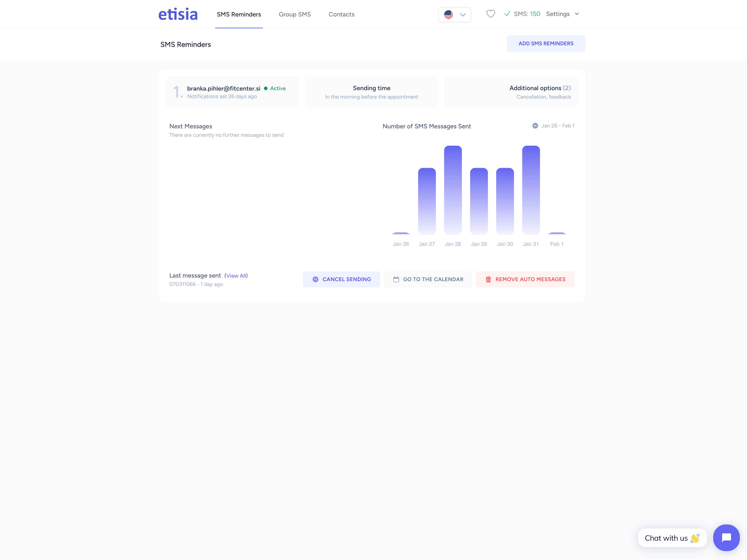This screenshot has height=560, width=747.
Task: Expand the Settings dropdown menu
Action: click(563, 14)
